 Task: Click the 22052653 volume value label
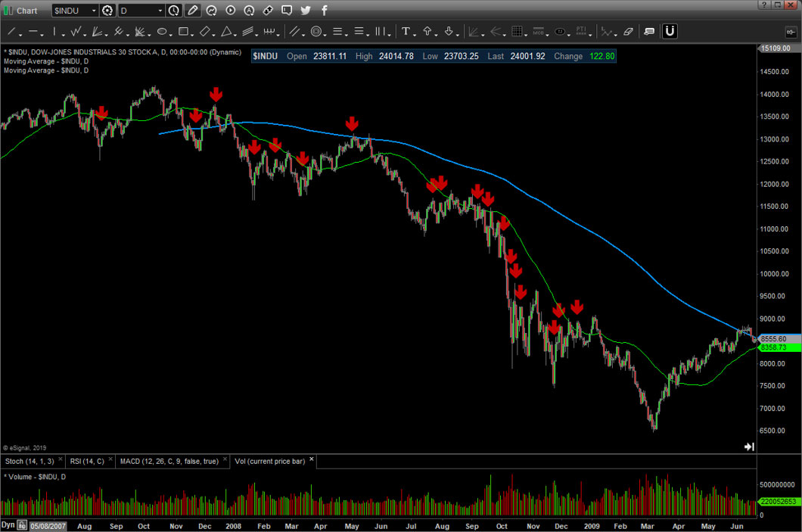(x=778, y=502)
